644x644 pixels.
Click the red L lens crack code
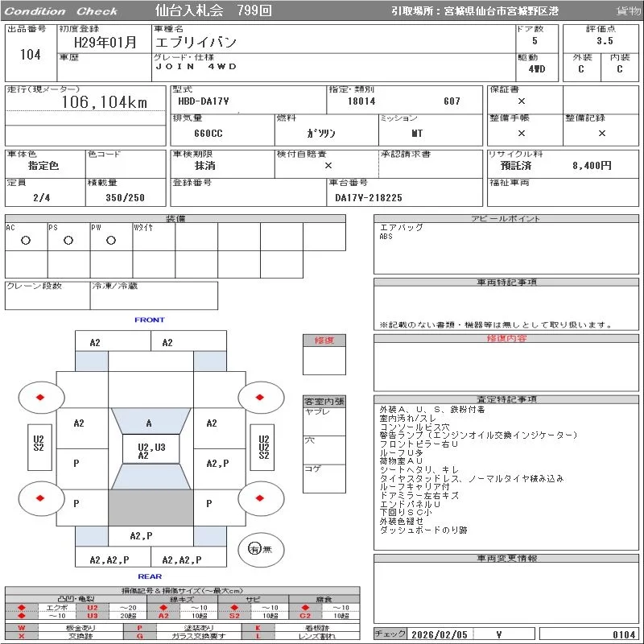258,636
